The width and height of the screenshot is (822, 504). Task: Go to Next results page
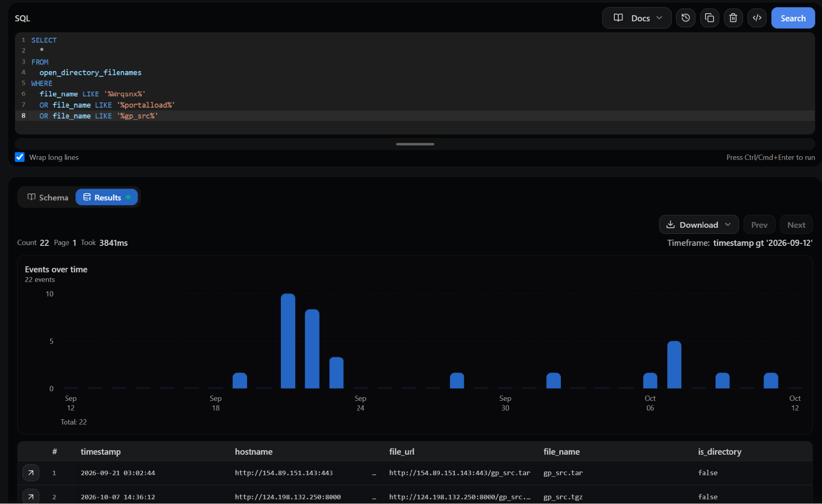point(796,225)
